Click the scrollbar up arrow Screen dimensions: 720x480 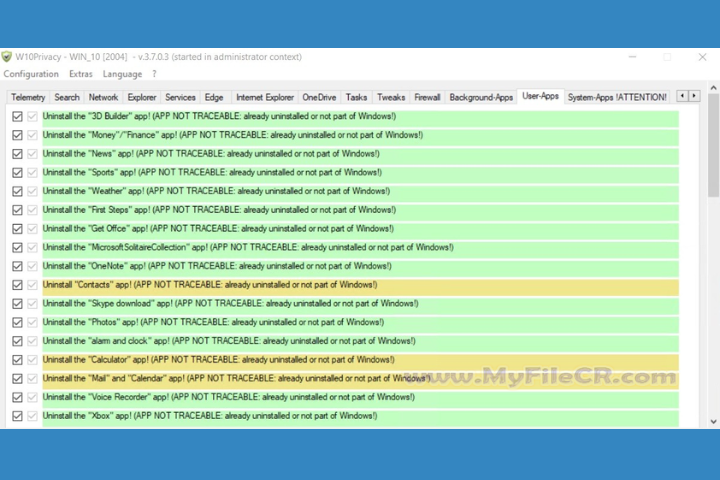tap(713, 87)
